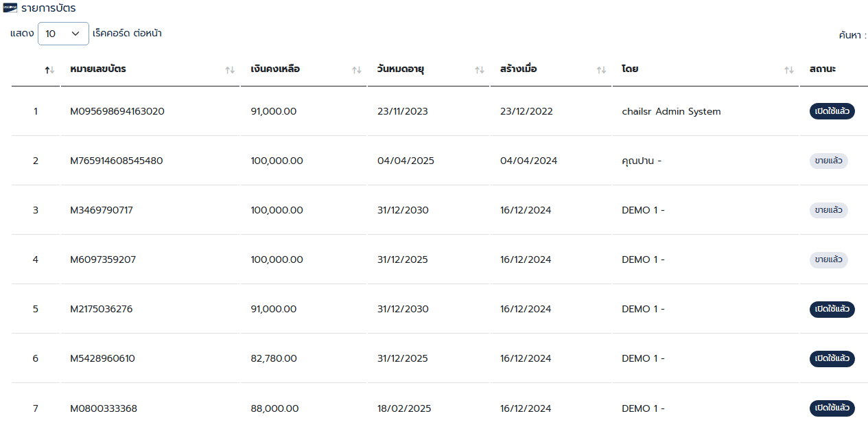
Task: Sort by row number column arrows
Action: 49,70
